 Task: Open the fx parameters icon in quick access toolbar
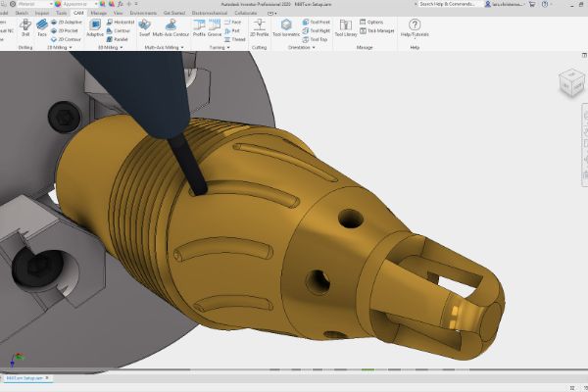click(x=120, y=4)
